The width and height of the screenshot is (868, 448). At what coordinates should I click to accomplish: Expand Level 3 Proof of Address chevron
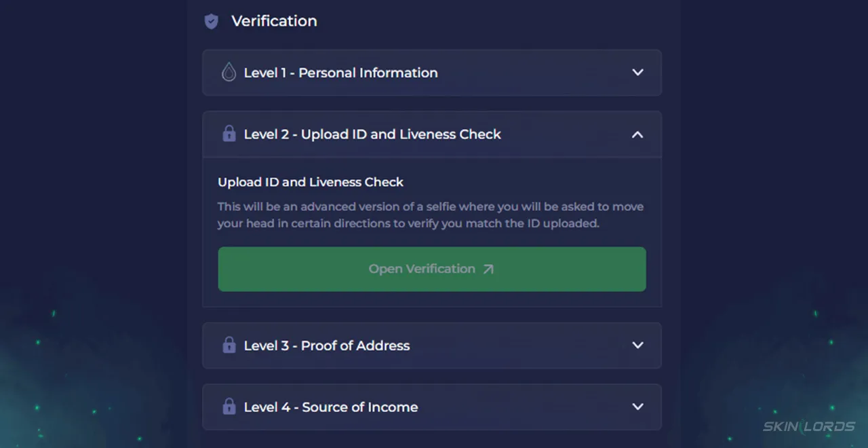click(637, 345)
